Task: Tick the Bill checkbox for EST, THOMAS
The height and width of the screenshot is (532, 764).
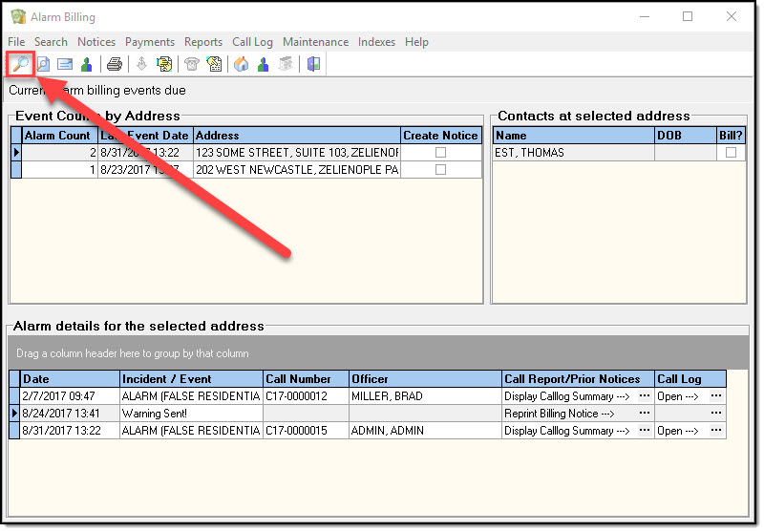Action: pos(731,153)
